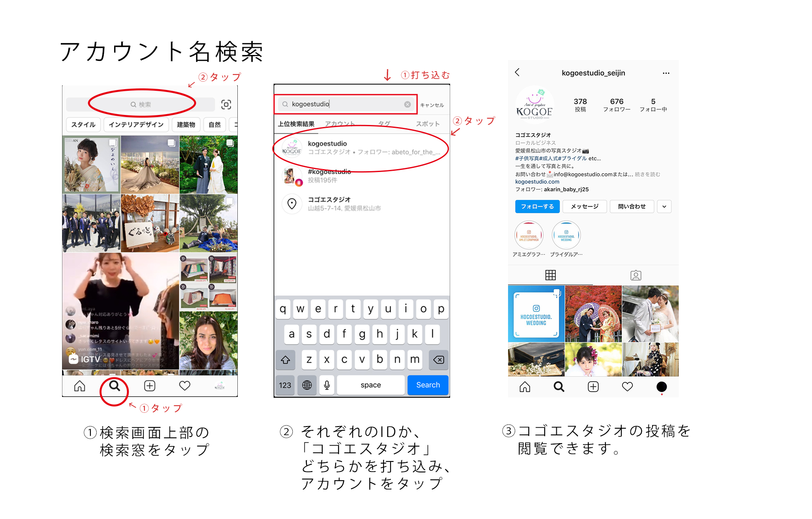Select the grid view tab icon

coord(550,275)
